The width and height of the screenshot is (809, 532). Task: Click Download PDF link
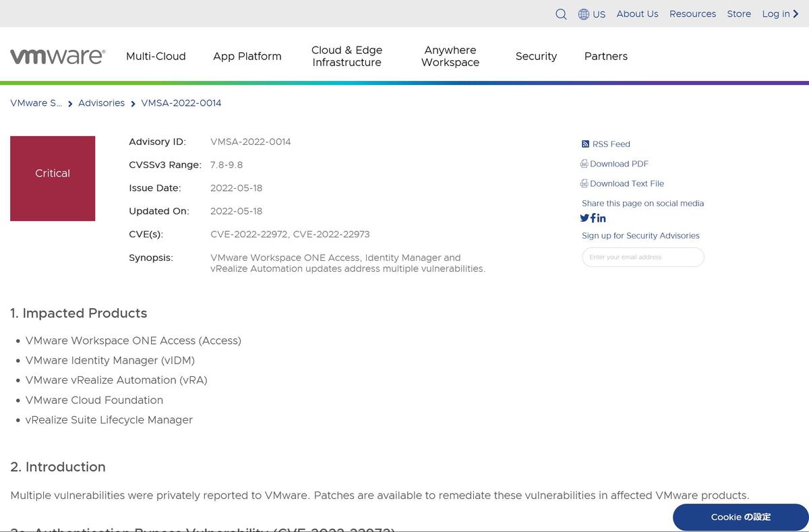(x=619, y=164)
